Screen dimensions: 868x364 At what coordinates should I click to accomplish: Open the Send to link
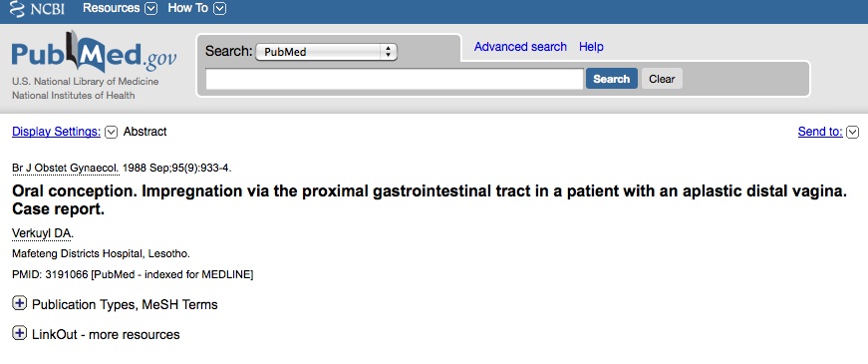click(820, 132)
